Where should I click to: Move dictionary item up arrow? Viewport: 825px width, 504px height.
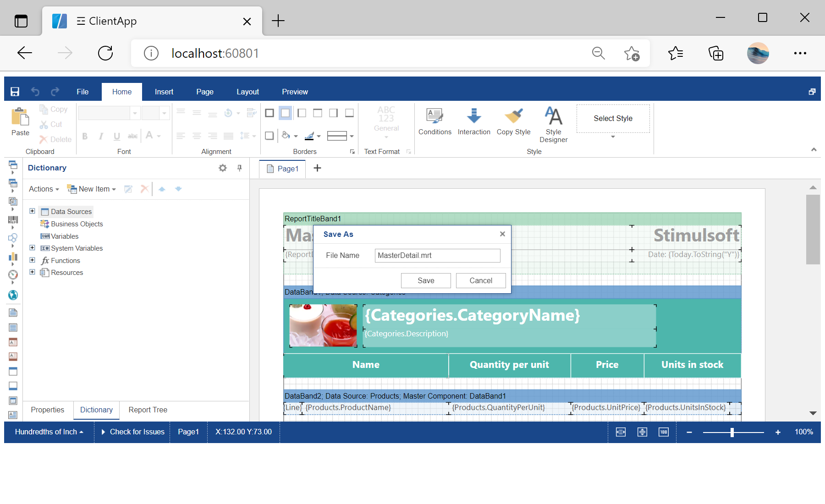click(x=162, y=189)
